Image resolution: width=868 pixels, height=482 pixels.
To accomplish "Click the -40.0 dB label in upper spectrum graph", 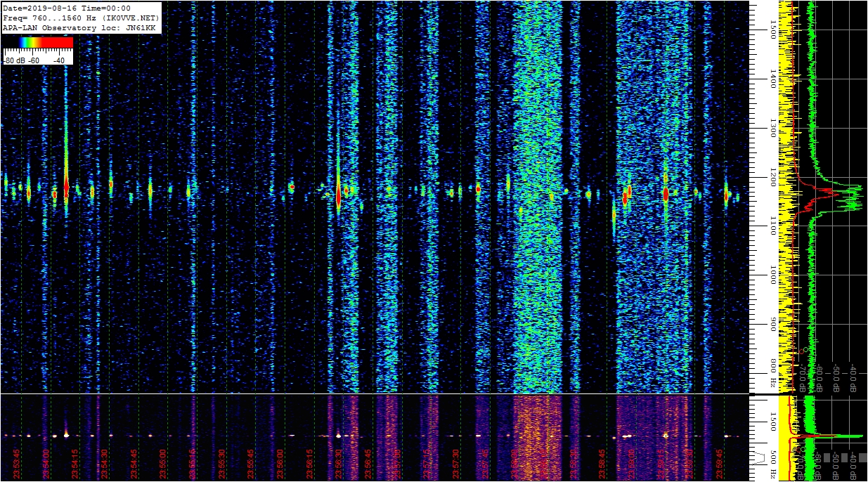I will [853, 377].
